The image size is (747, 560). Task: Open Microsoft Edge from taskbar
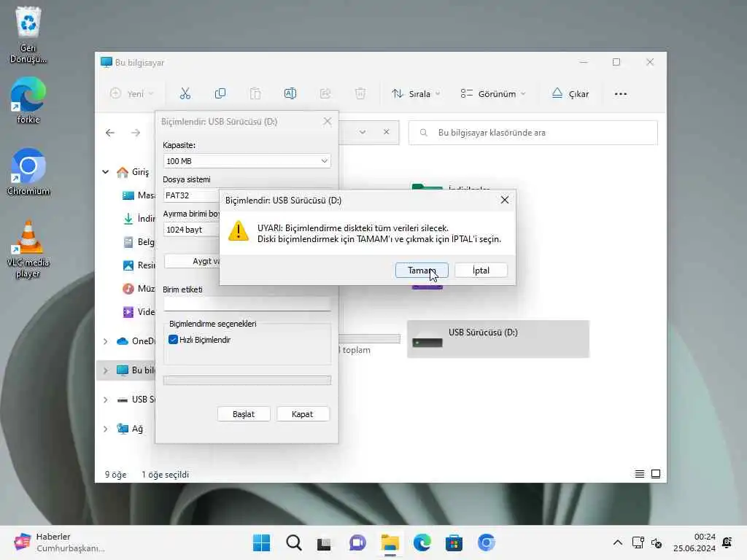422,542
